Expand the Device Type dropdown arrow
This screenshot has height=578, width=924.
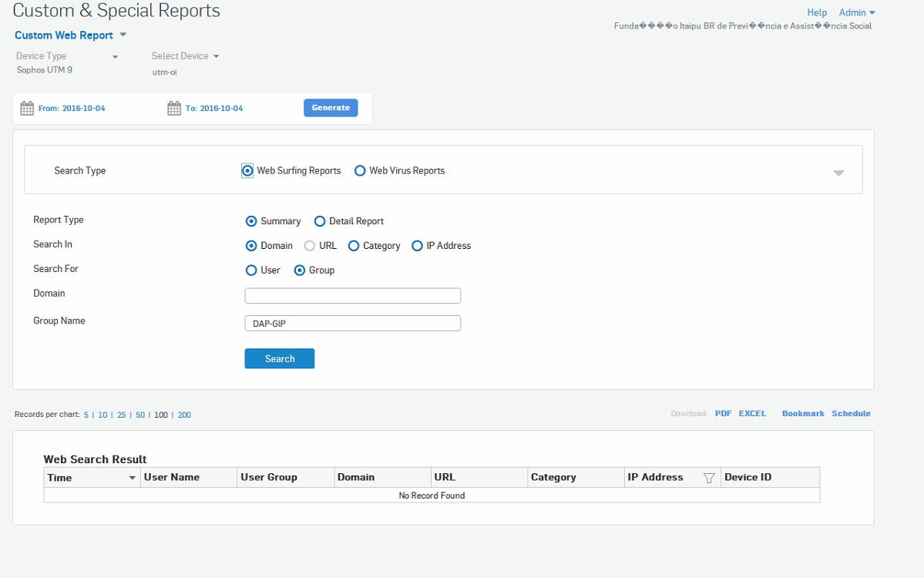click(115, 56)
